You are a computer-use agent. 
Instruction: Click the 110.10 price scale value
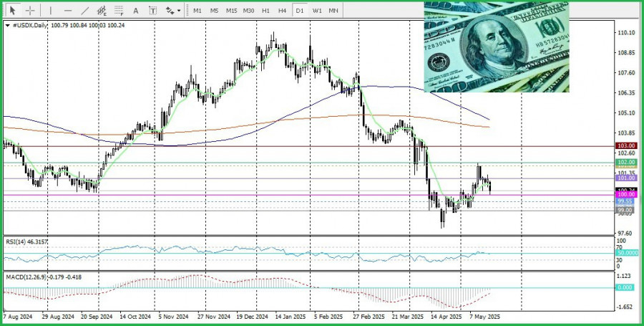625,33
